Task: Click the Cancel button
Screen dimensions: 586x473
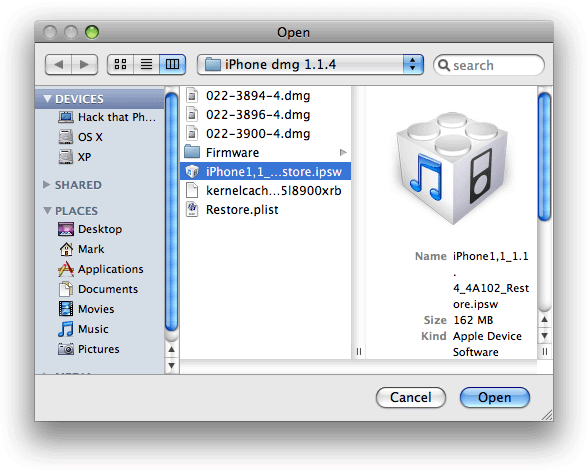Action: click(x=411, y=398)
